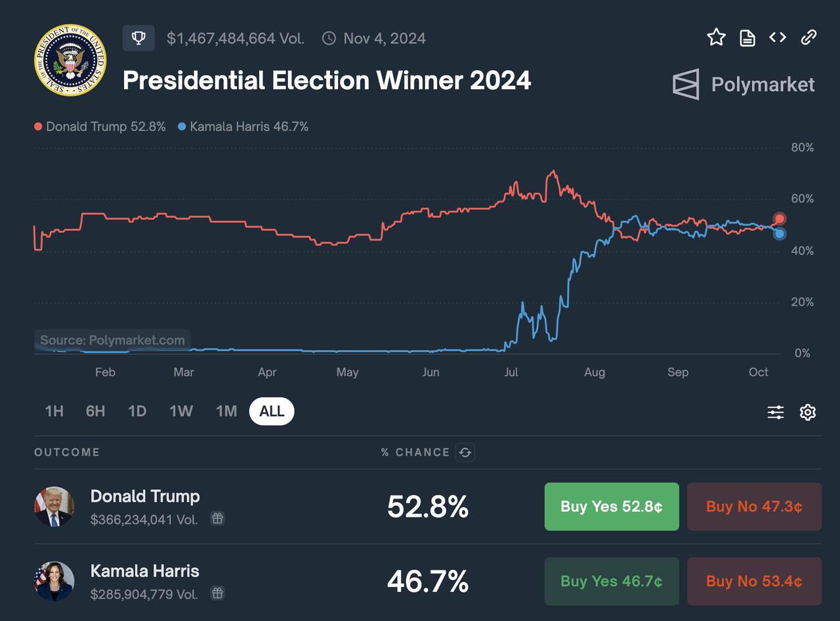Click Buy Yes 52.8¢ for Donald Trump
Image resolution: width=840 pixels, height=621 pixels.
coord(611,506)
